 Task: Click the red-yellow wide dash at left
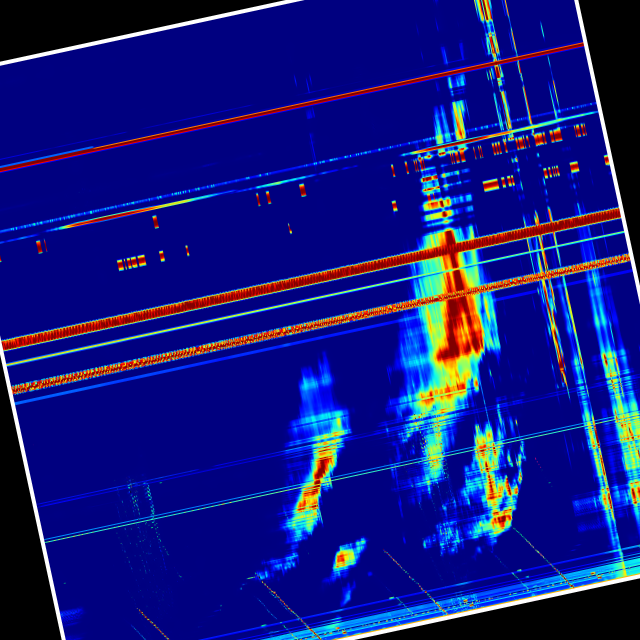point(131,263)
